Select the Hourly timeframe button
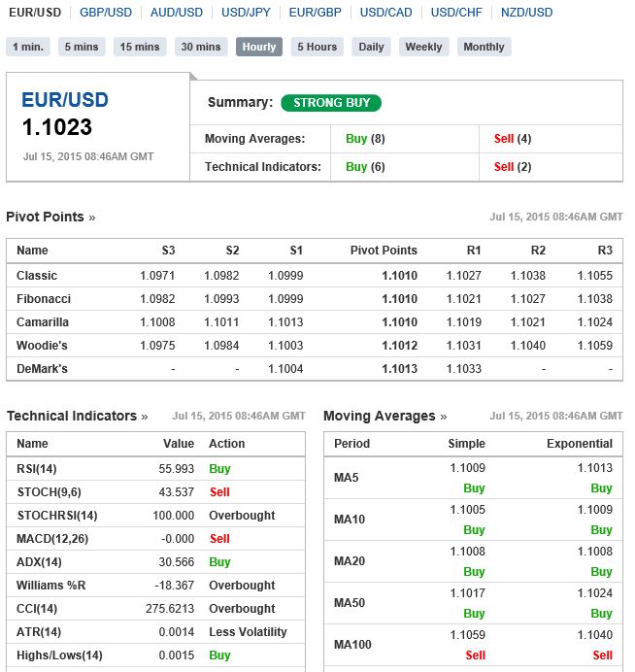The height and width of the screenshot is (672, 635). click(x=259, y=47)
